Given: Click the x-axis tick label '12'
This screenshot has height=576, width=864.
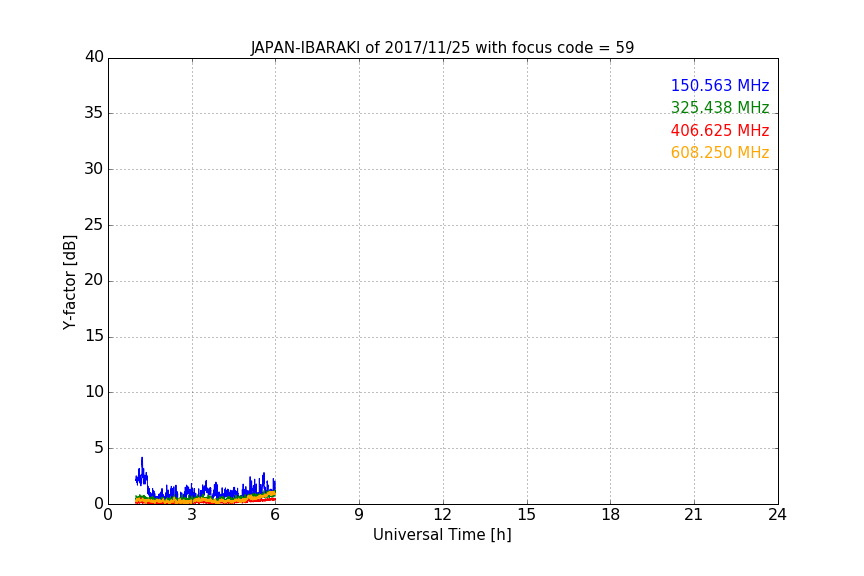Looking at the screenshot, I should click(442, 515).
